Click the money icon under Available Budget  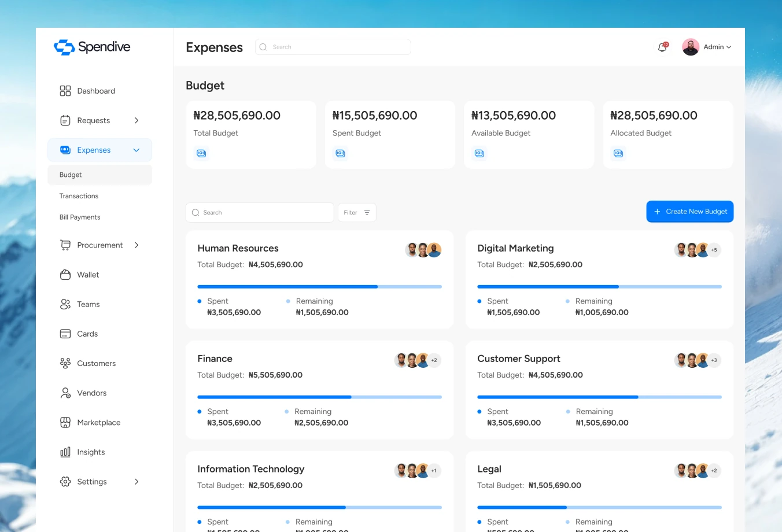[479, 153]
